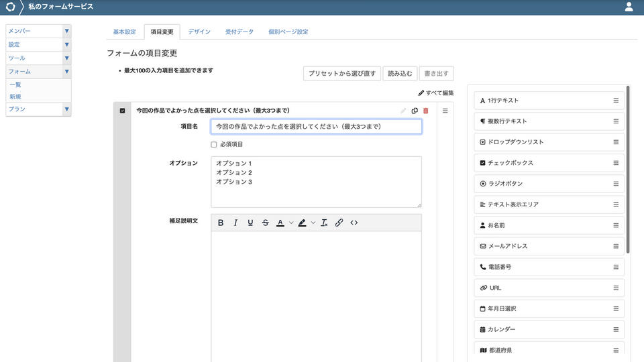Switch to the デザイン tab

(x=199, y=32)
